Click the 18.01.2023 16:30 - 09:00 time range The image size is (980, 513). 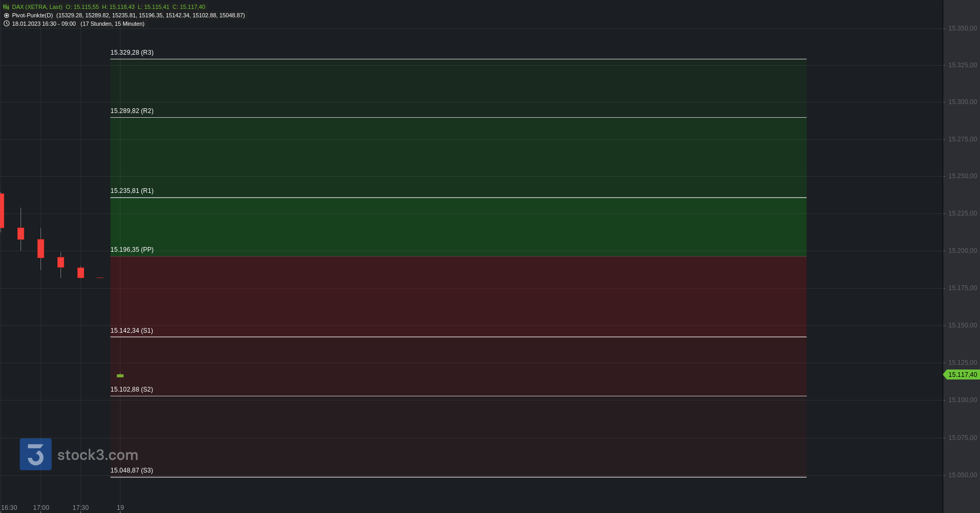44,24
